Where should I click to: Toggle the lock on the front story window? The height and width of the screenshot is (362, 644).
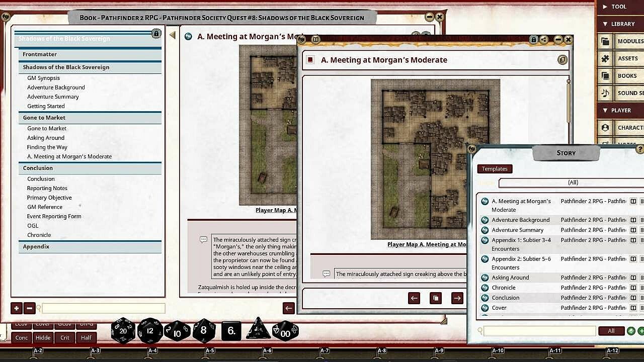tap(533, 40)
